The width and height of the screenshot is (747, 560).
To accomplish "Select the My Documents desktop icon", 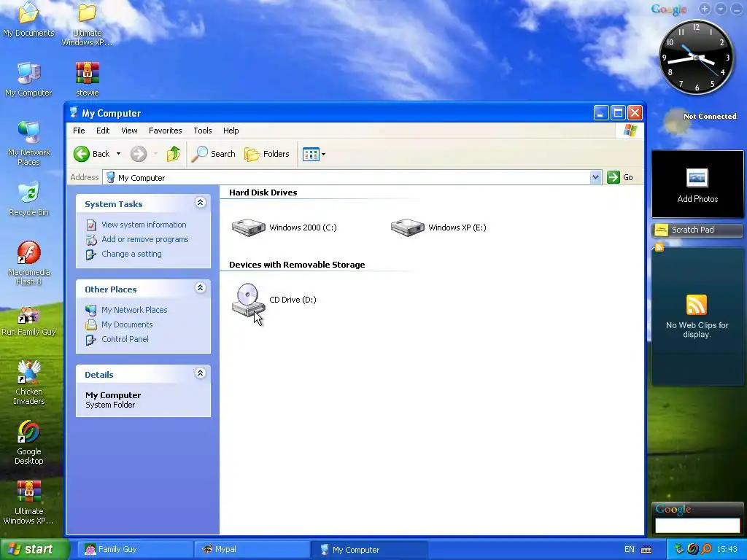I will [x=28, y=19].
